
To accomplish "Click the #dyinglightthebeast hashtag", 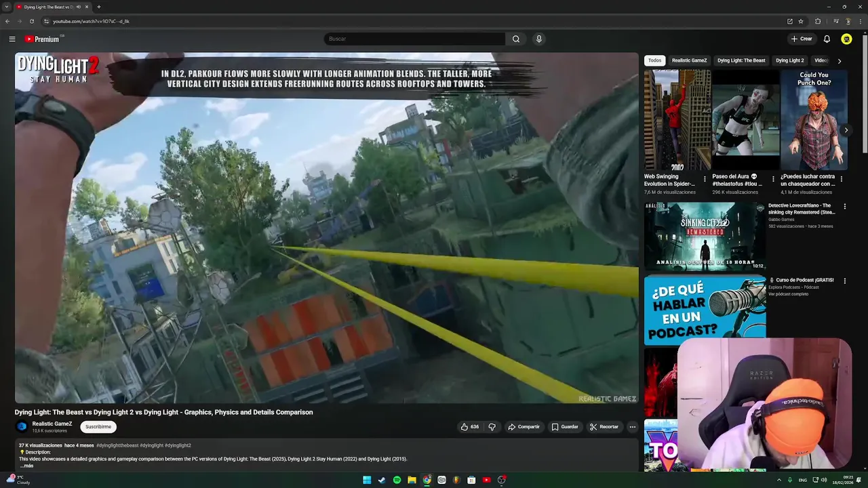I will 117,445.
